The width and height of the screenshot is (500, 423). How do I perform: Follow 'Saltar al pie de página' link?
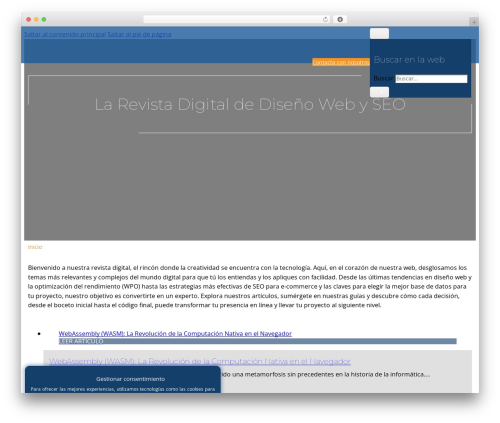click(x=139, y=34)
